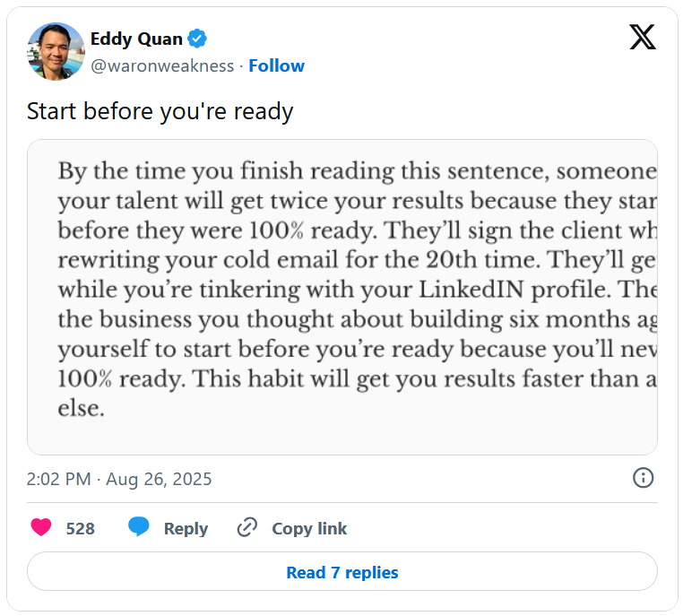Click the chain link icon
Image resolution: width=683 pixels, height=616 pixels.
[x=247, y=527]
